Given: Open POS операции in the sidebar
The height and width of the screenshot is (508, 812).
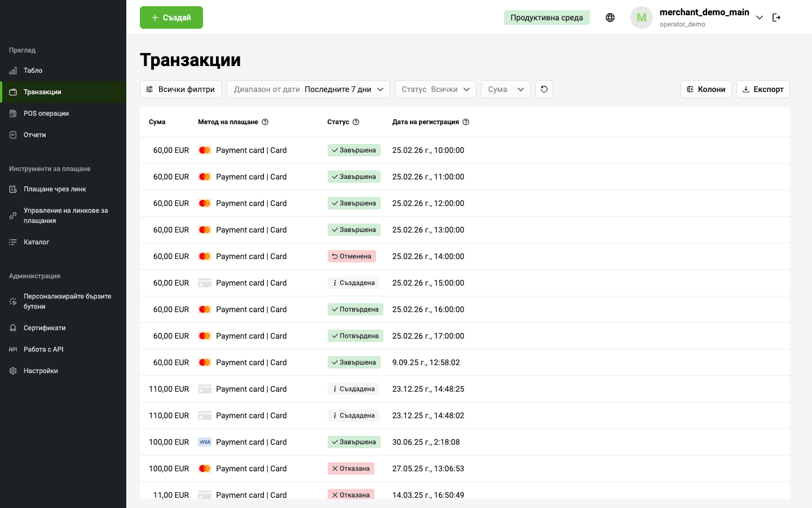Looking at the screenshot, I should tap(46, 113).
